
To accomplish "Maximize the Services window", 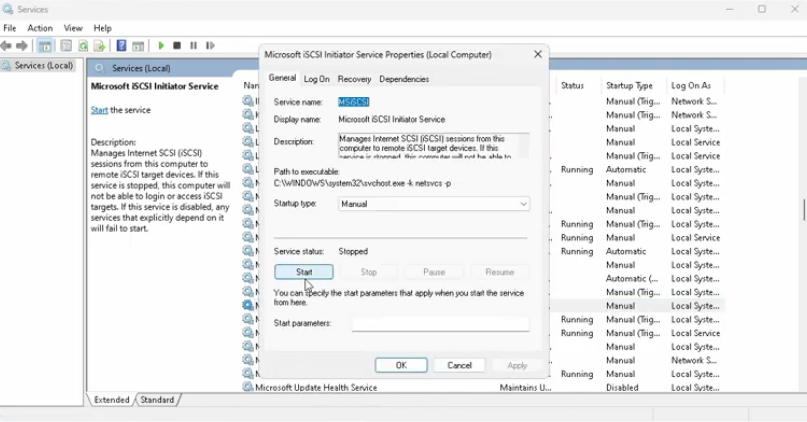I will tap(762, 9).
